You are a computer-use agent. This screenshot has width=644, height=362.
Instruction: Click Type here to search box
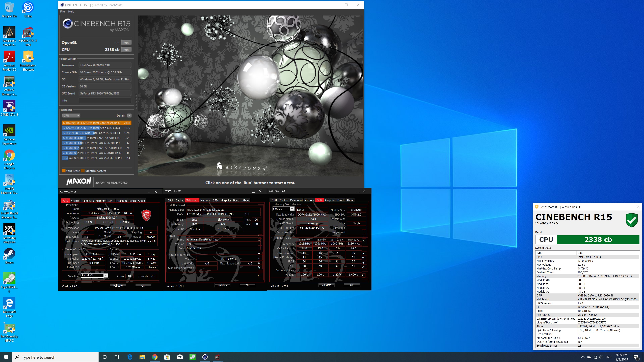pyautogui.click(x=56, y=357)
